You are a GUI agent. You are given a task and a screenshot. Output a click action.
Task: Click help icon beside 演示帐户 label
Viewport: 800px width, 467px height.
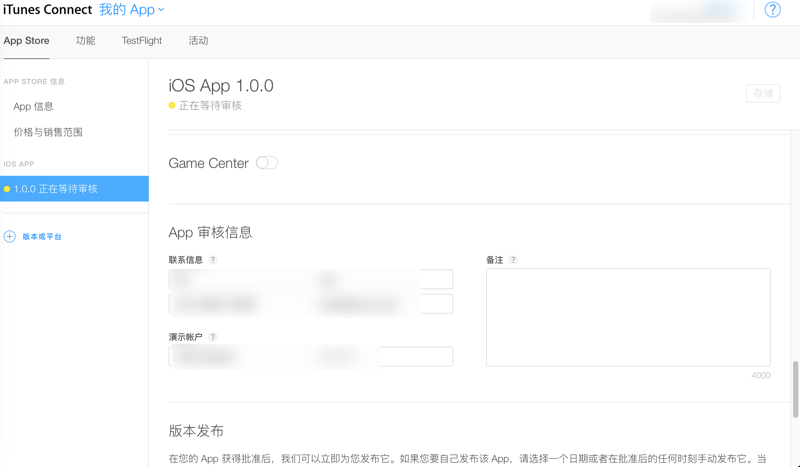pos(213,337)
